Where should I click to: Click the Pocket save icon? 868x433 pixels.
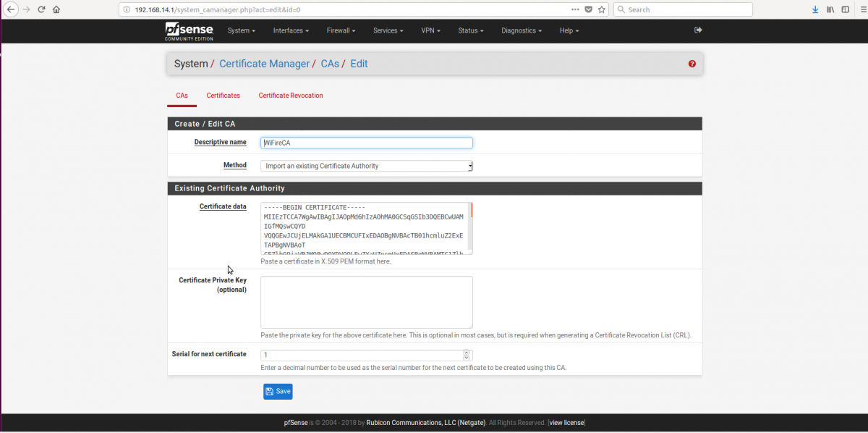(x=588, y=9)
